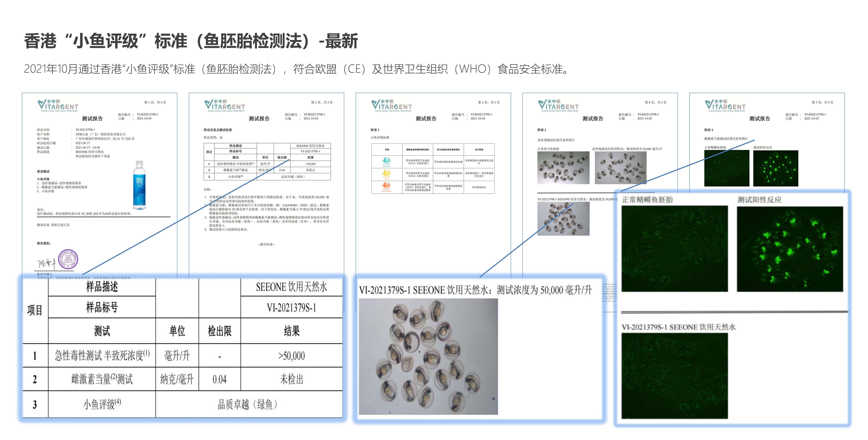Click the enlarged normal medaka embryo fluorescence image
Image resolution: width=868 pixels, height=440 pixels.
675,249
